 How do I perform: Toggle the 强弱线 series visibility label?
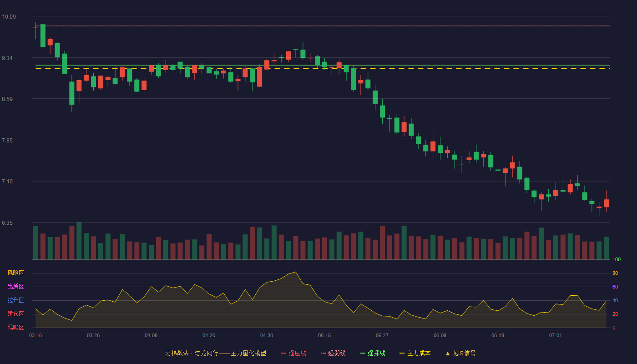coord(337,353)
